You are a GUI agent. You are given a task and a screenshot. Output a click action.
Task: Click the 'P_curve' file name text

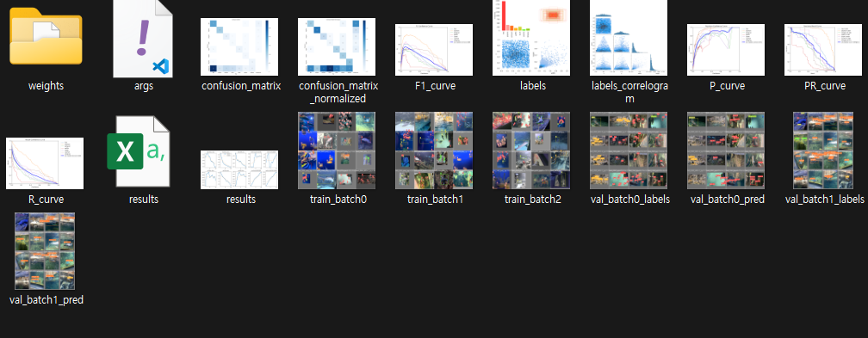click(x=727, y=86)
